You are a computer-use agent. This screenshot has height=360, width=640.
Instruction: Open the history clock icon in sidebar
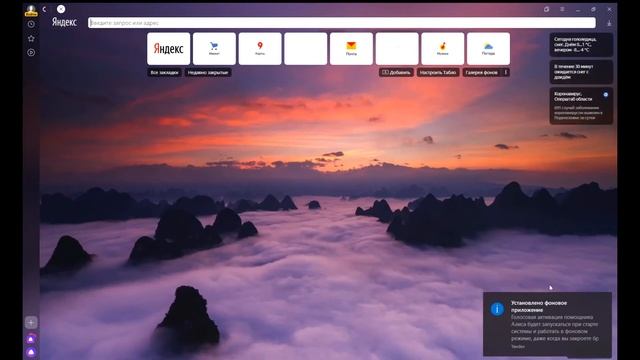pyautogui.click(x=31, y=24)
